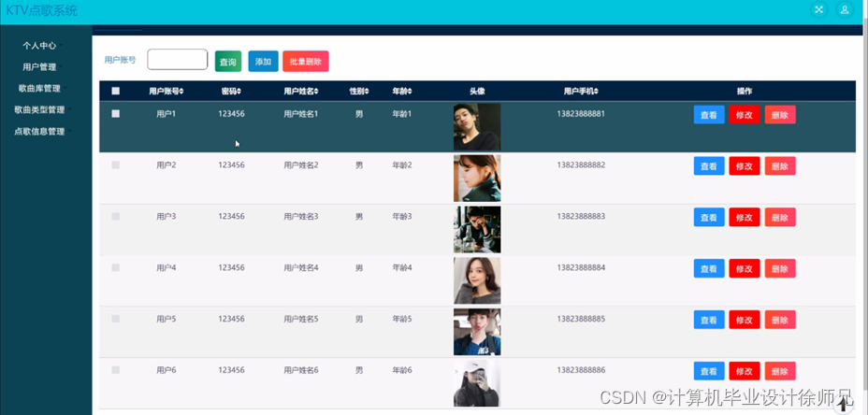Click the 添加 add button
The image size is (868, 415).
264,62
